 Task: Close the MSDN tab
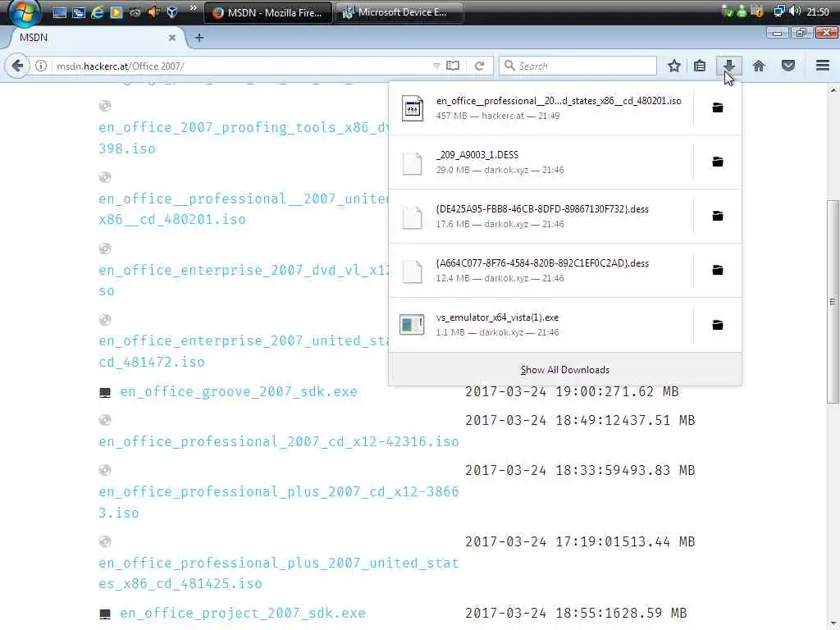click(x=172, y=38)
